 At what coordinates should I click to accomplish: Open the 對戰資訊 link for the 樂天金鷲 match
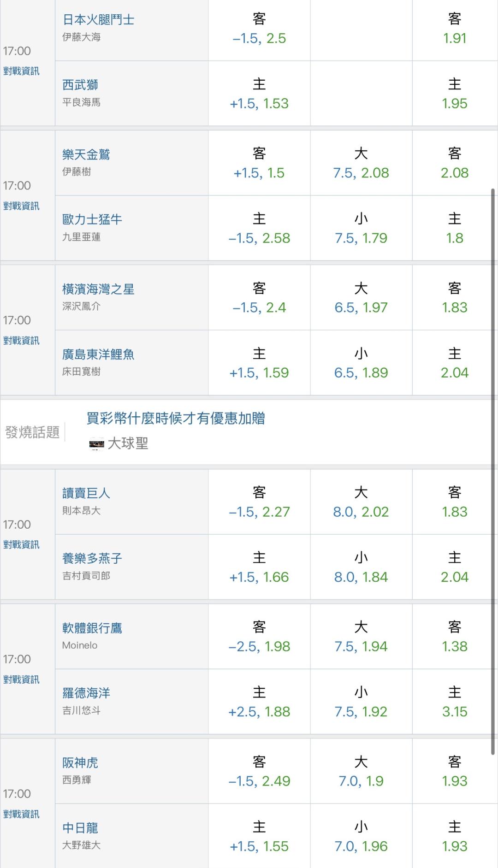21,206
